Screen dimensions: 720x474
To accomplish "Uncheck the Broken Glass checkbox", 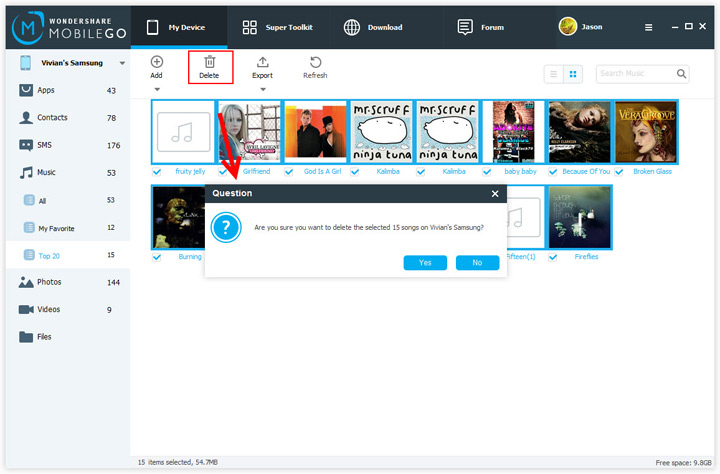I will click(619, 172).
